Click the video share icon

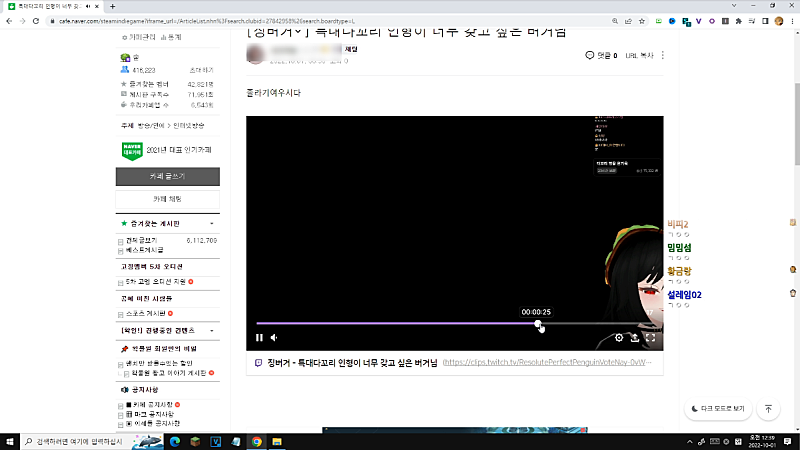click(x=634, y=338)
